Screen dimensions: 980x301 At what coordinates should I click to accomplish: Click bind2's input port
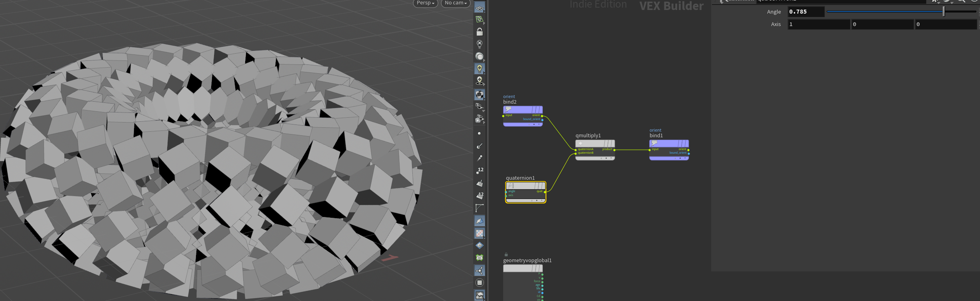(503, 116)
